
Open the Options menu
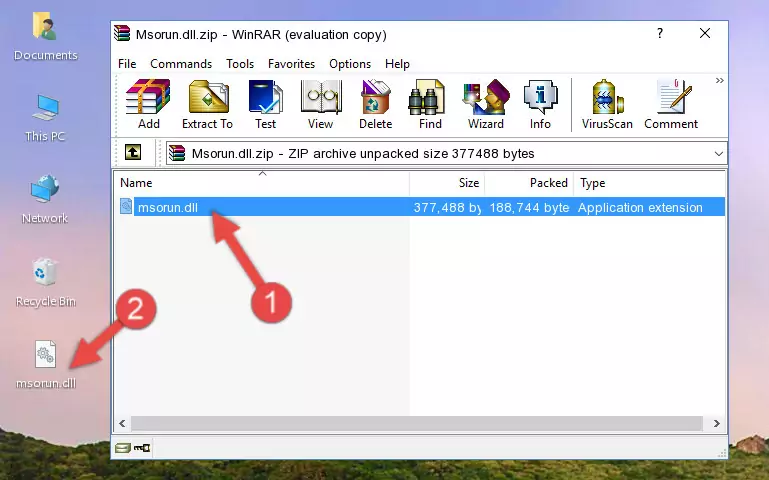[x=350, y=64]
